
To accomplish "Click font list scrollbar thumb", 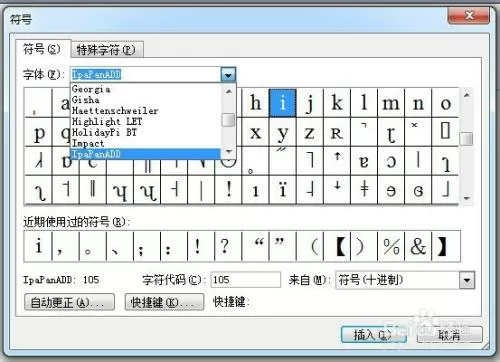I will click(228, 120).
